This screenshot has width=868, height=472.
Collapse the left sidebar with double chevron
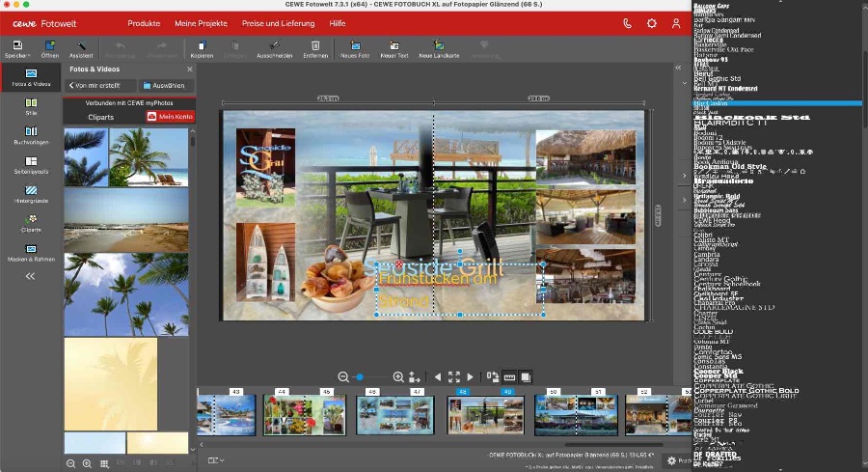click(x=30, y=276)
